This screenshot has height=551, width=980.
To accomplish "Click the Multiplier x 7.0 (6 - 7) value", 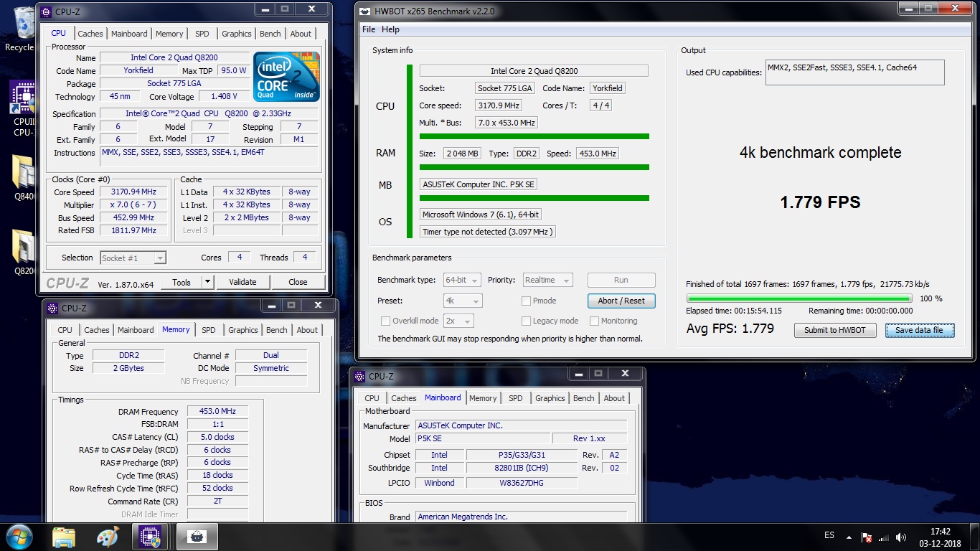I will pos(134,205).
